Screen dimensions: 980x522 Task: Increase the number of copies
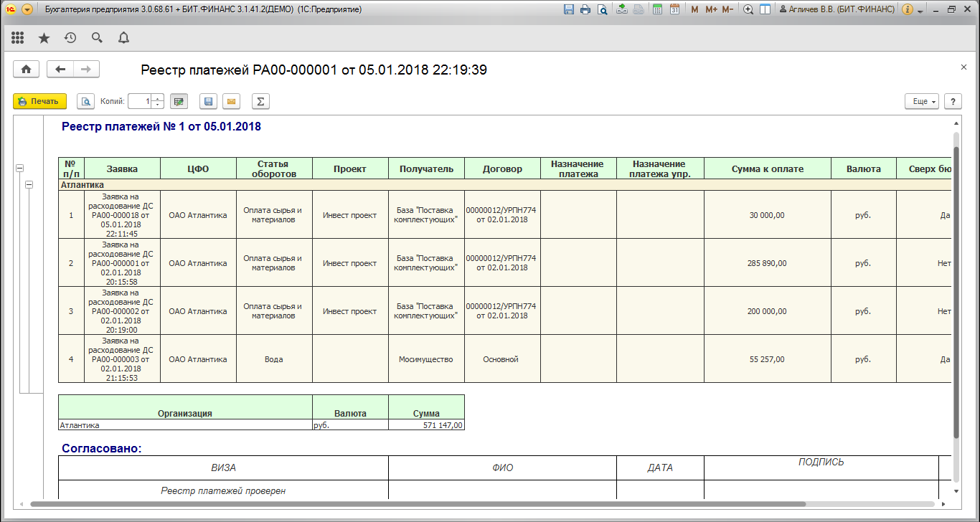tap(158, 98)
